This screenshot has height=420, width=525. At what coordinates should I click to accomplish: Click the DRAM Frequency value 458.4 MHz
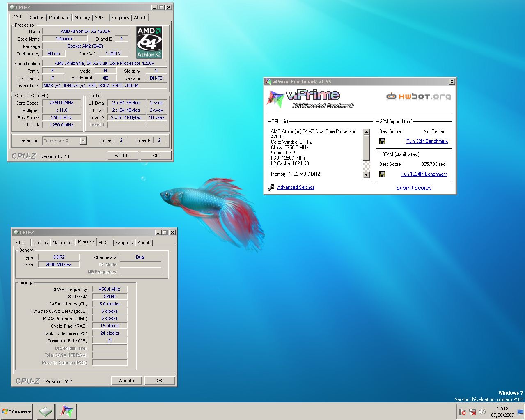(x=110, y=289)
